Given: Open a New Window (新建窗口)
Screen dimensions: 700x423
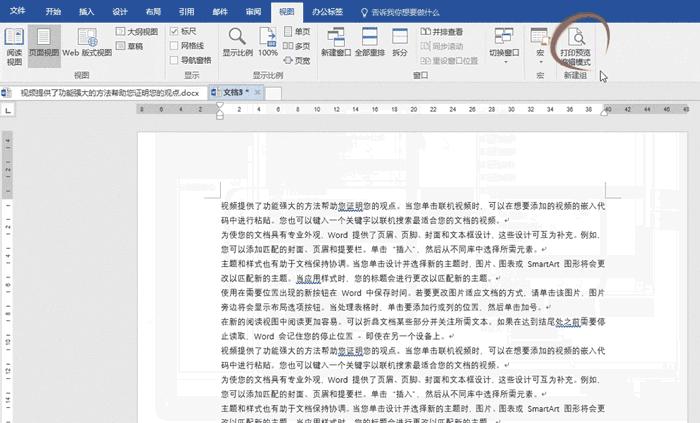Looking at the screenshot, I should (336, 42).
